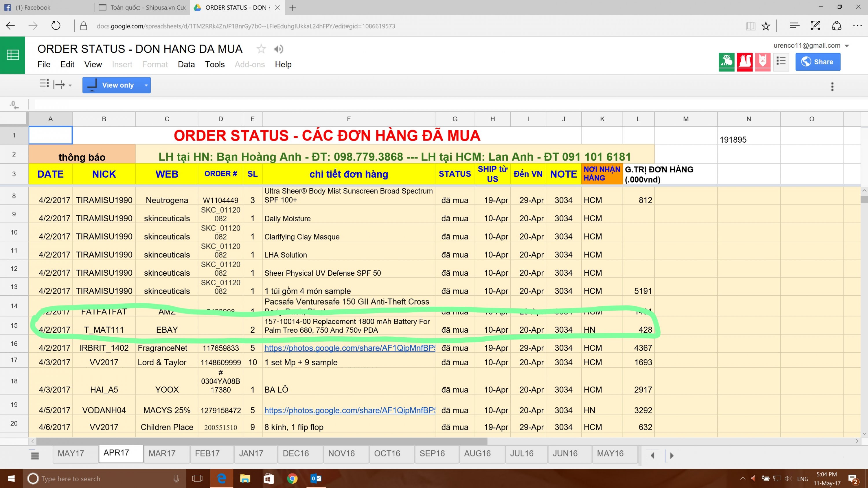Viewport: 868px width, 488px height.
Task: Expand the freeze columns dropdown arrow
Action: pos(70,86)
